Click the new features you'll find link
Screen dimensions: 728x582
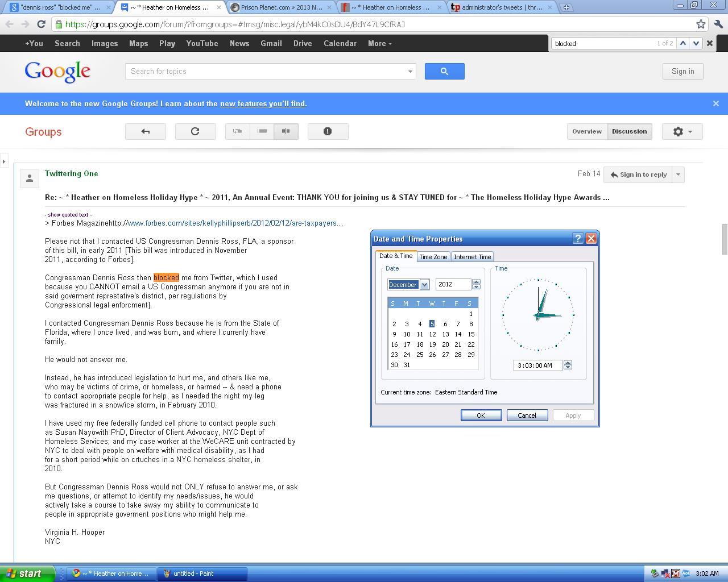tap(262, 103)
